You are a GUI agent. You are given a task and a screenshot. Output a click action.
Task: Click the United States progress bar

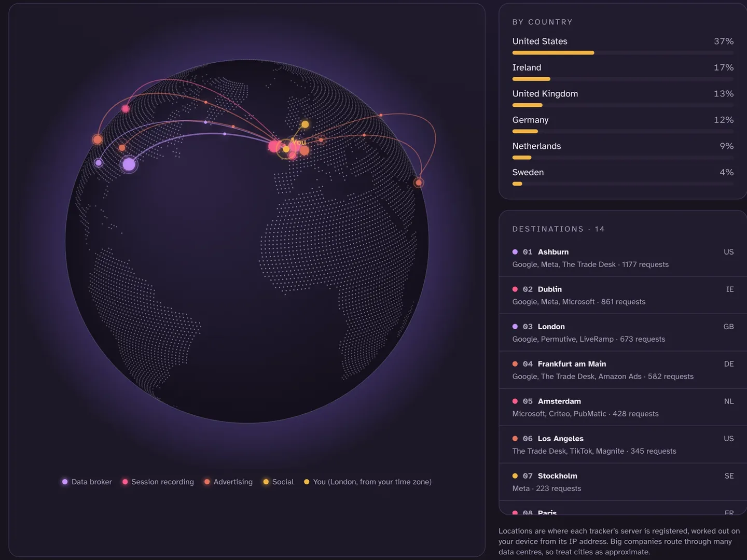(x=622, y=53)
